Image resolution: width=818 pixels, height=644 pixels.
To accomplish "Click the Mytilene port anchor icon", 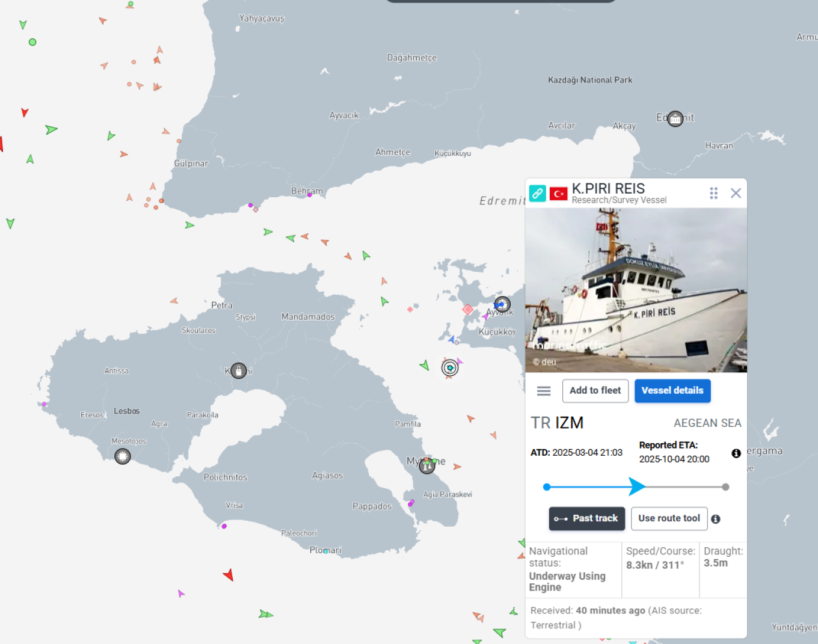I will pos(427,465).
